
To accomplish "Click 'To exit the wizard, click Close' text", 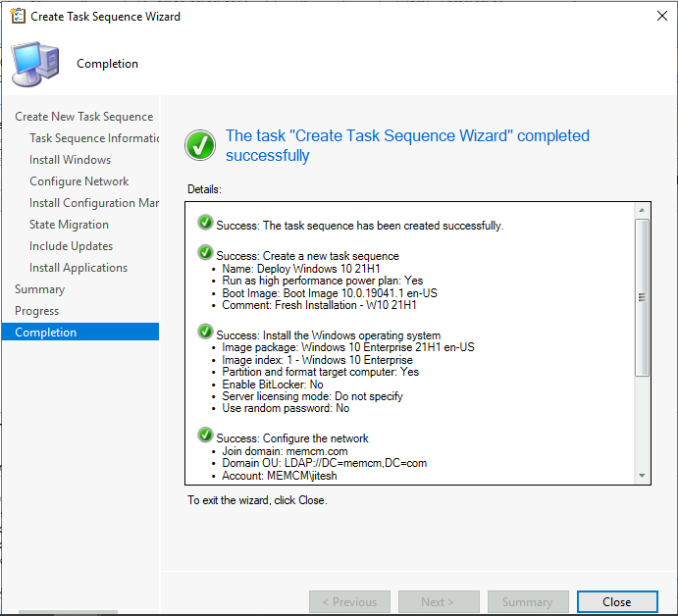I will pos(257,500).
